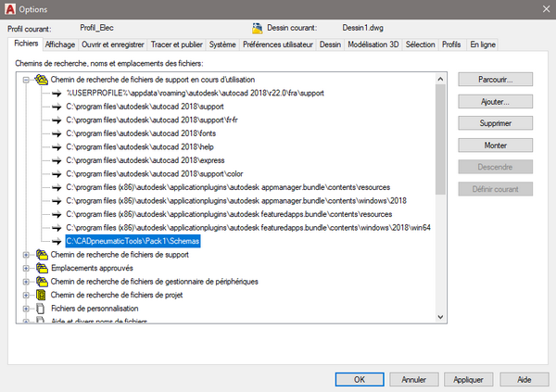The height and width of the screenshot is (392, 556).
Task: Select path autocad 2018\support
Action: (145, 107)
